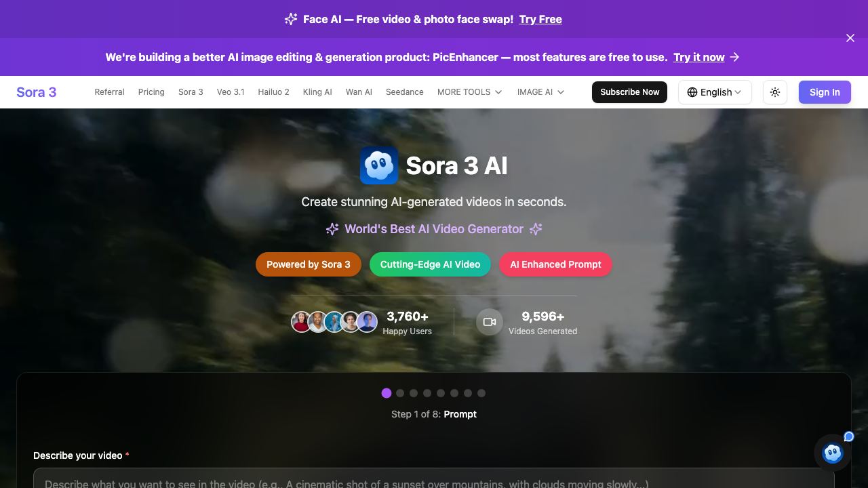Click the arrow icon after Try it now
This screenshot has height=488, width=868.
734,58
